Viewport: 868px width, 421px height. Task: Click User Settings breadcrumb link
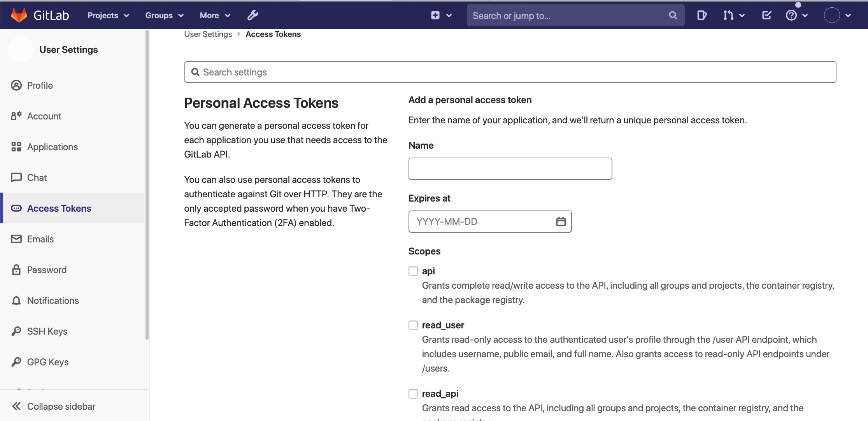[208, 34]
